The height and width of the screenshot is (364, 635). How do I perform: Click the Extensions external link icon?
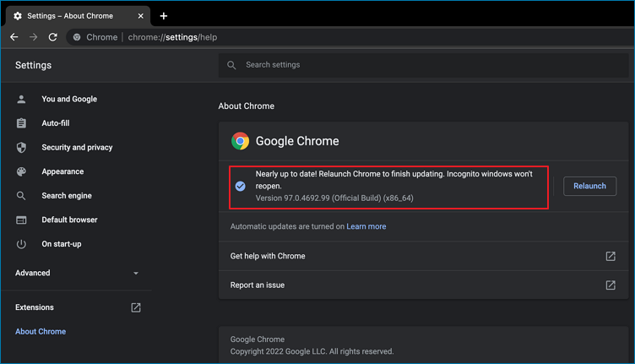coord(136,308)
